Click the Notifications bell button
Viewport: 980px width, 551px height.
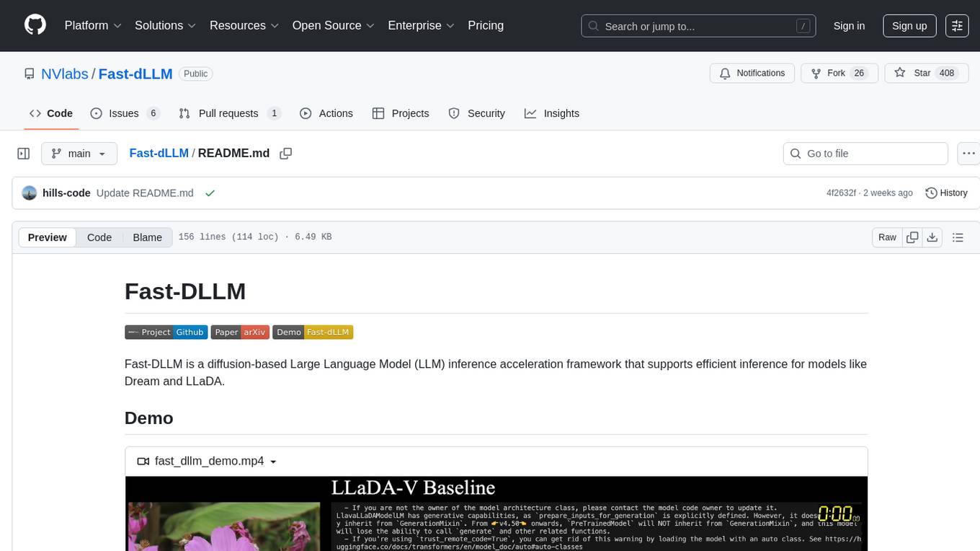[x=752, y=74]
